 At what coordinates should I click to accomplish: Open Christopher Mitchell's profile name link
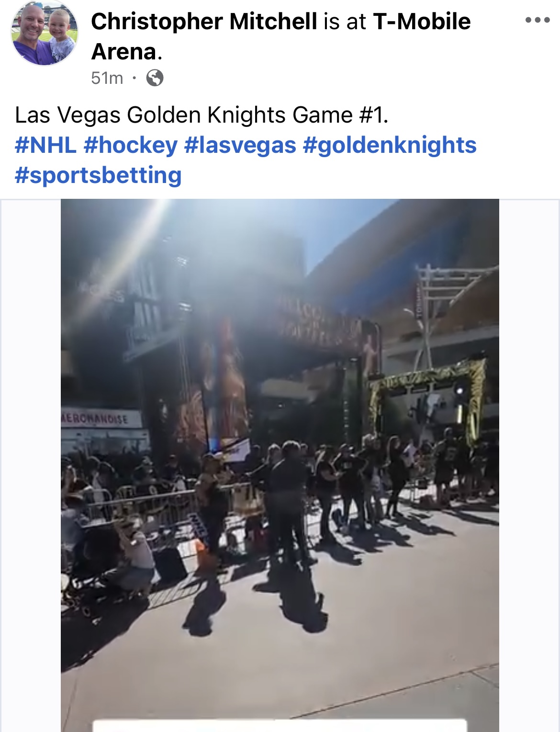coord(204,22)
